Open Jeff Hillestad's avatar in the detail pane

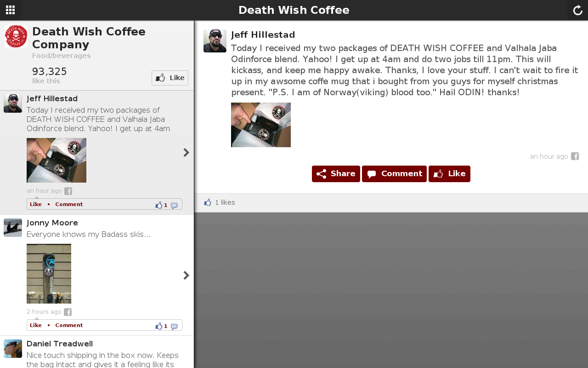tap(215, 41)
